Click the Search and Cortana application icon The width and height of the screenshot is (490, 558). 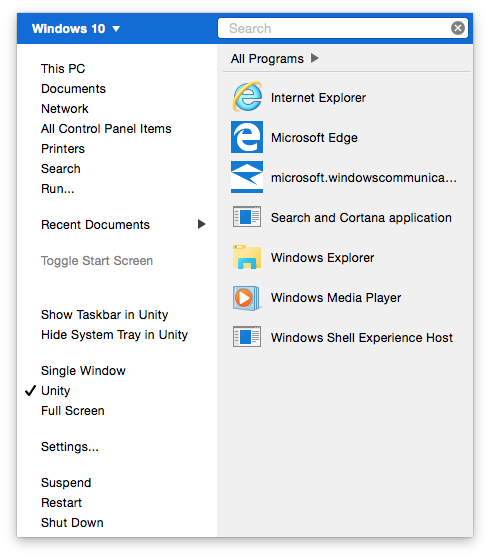[x=247, y=217]
